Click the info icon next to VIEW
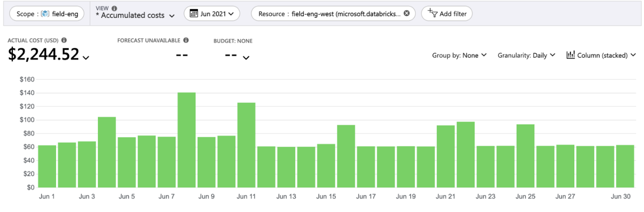644x212 pixels. (x=115, y=8)
